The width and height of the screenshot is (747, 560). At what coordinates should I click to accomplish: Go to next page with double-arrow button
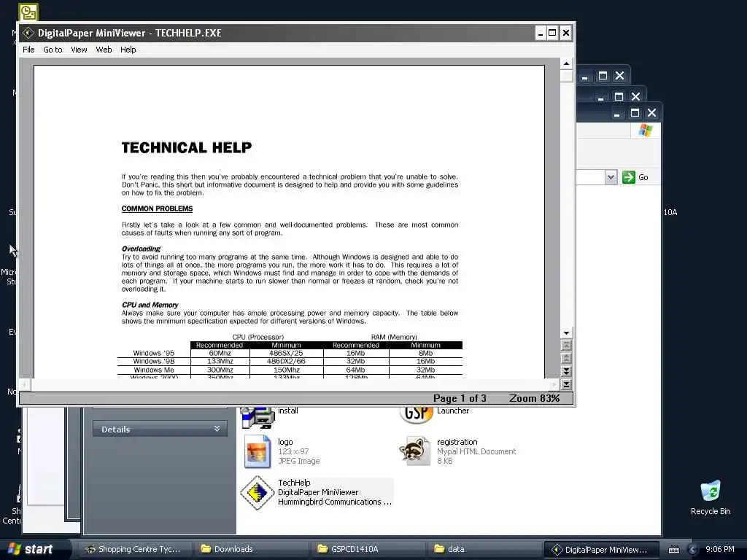coord(566,371)
